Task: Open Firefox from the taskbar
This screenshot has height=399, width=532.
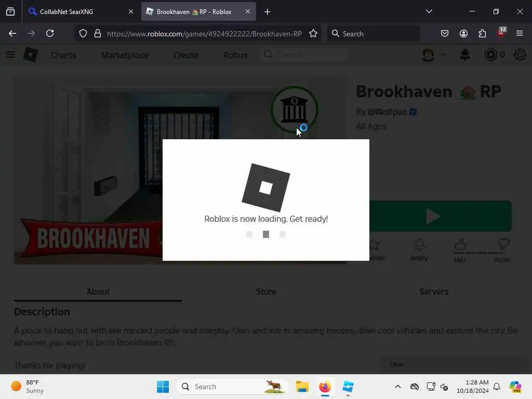Action: pos(325,387)
